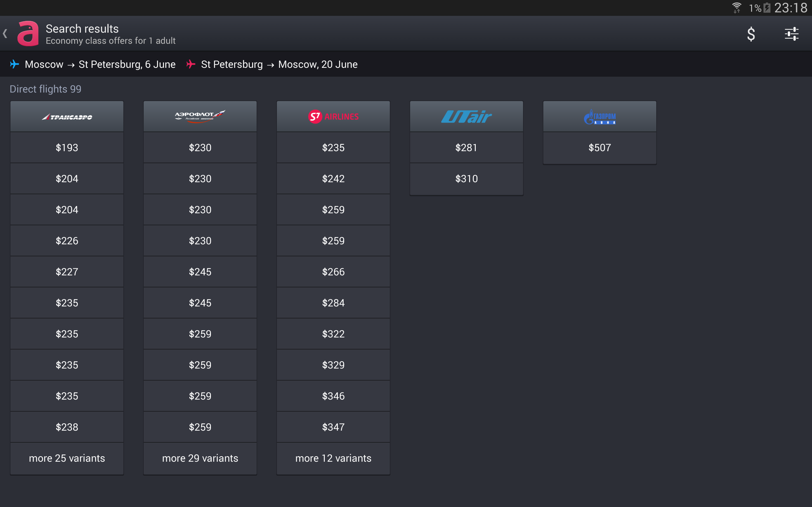812x507 pixels.
Task: Choose the $507 Gazprom Avia offer
Action: 599,148
